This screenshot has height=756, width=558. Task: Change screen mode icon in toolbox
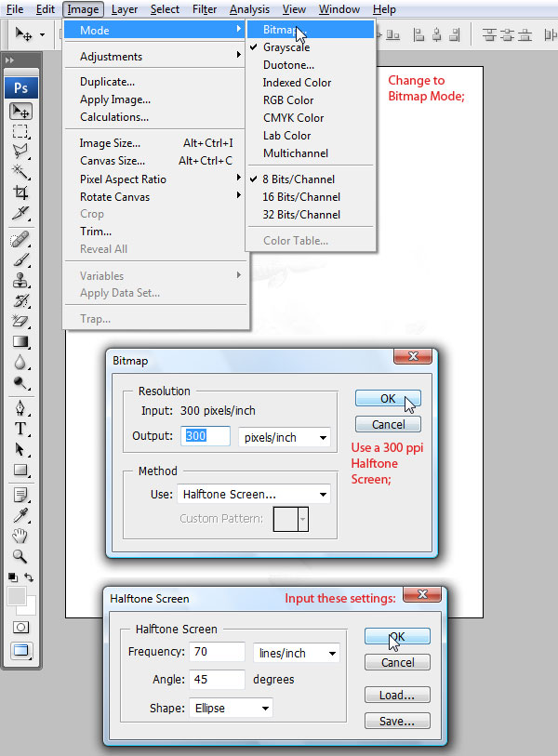tap(20, 650)
